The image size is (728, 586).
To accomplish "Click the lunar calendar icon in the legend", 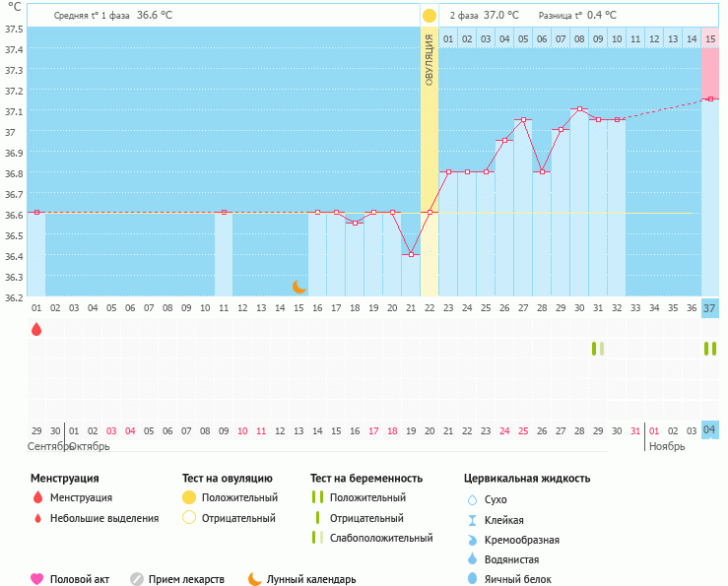I will 254,579.
